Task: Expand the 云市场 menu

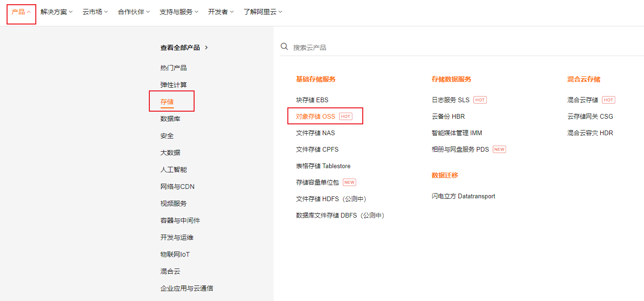Action: (x=95, y=12)
